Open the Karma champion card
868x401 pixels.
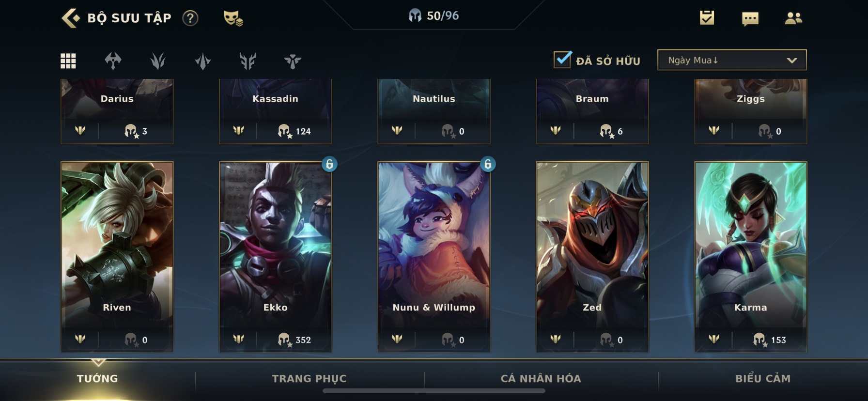750,257
